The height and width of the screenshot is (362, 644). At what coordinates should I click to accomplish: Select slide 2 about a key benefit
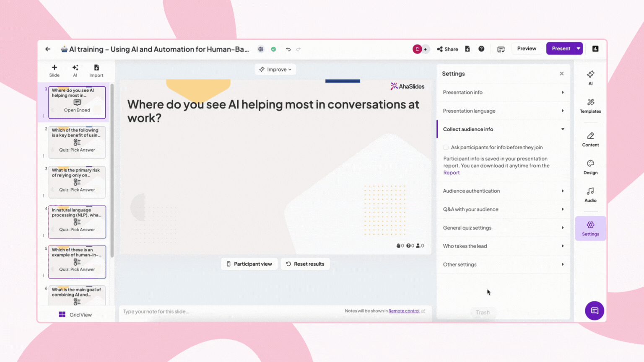coord(77,142)
